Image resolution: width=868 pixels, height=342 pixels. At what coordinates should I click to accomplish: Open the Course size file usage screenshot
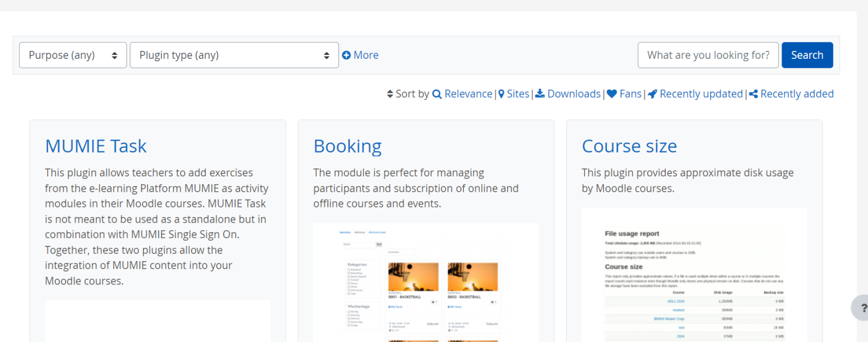coord(695,275)
